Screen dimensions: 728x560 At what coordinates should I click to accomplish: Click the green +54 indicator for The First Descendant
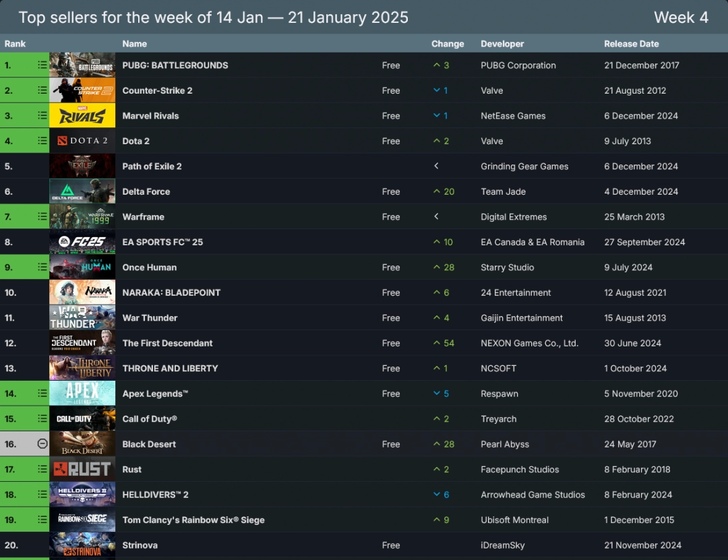[x=445, y=342]
